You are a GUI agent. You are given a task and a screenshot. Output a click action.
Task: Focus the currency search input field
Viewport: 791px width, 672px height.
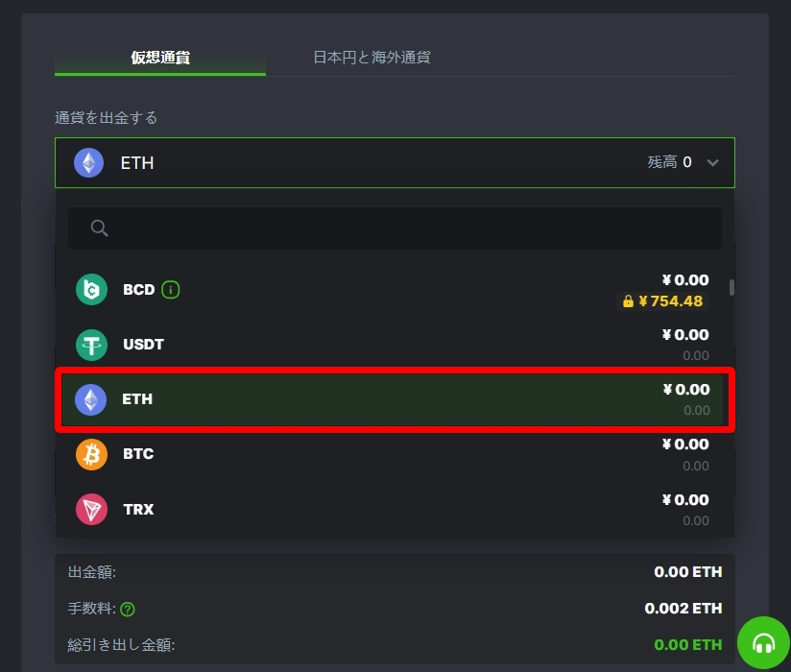[x=395, y=228]
